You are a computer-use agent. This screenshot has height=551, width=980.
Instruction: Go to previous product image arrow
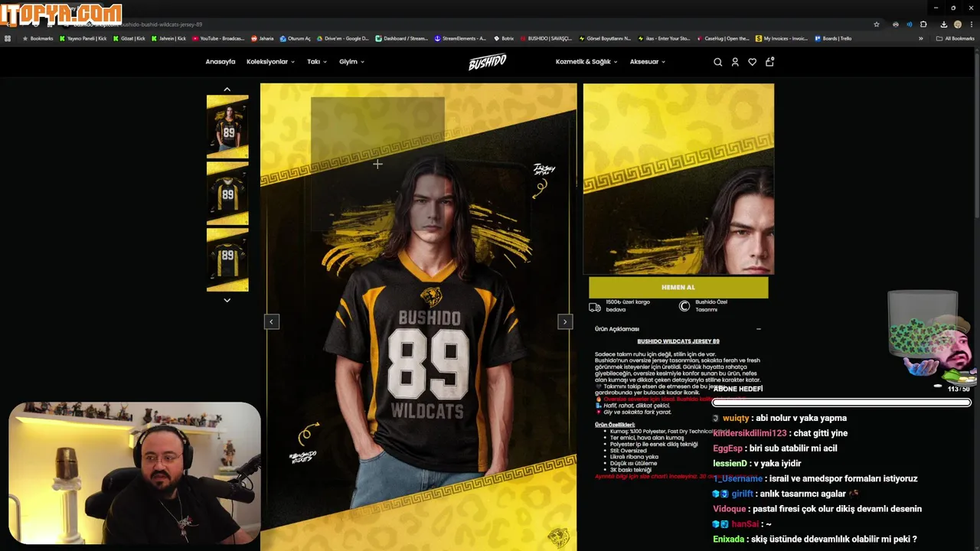[271, 321]
